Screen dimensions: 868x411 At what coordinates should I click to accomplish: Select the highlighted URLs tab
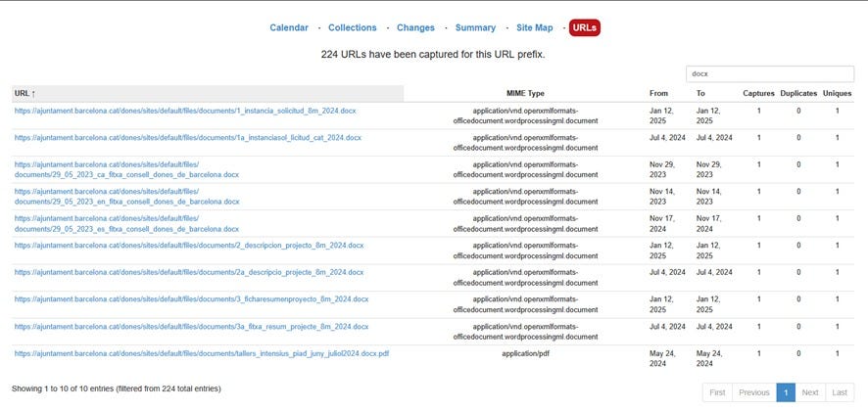pos(585,27)
